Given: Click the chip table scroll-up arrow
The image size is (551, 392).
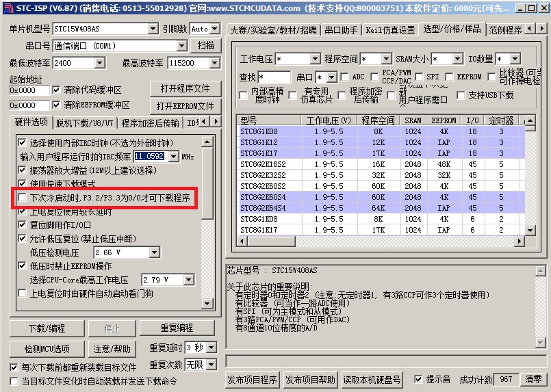Looking at the screenshot, I should [x=530, y=120].
